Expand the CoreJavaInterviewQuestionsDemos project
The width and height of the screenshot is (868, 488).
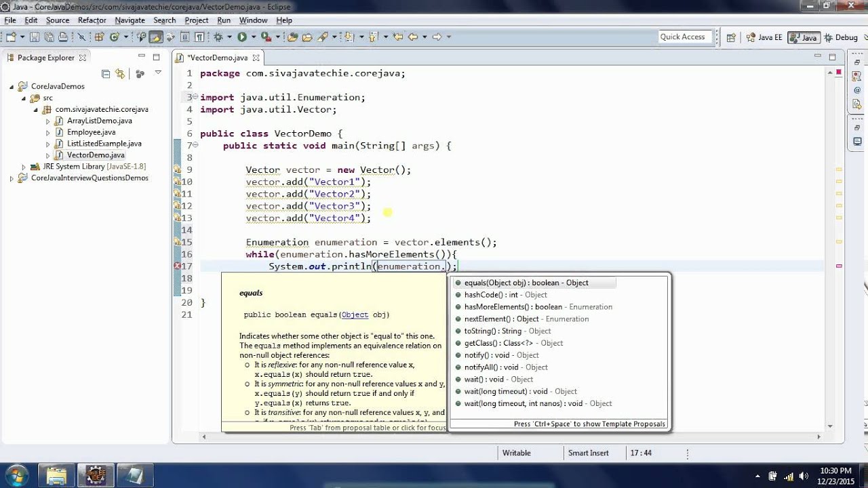coord(12,178)
